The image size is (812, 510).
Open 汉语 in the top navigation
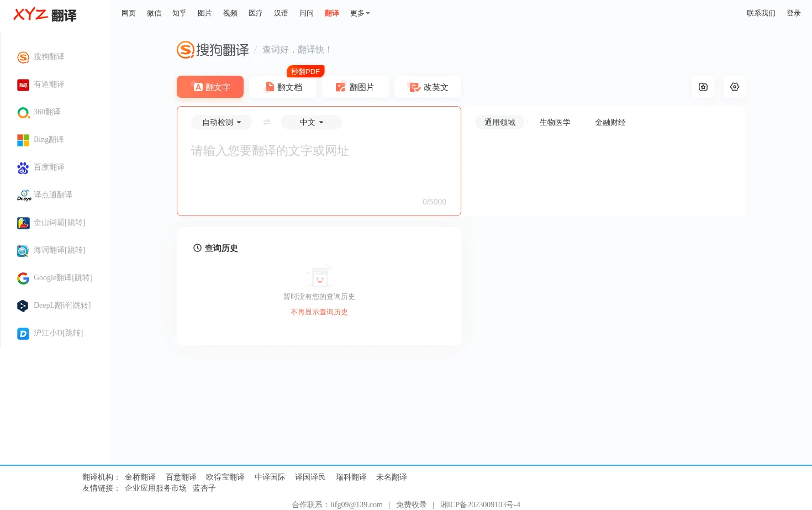point(281,13)
